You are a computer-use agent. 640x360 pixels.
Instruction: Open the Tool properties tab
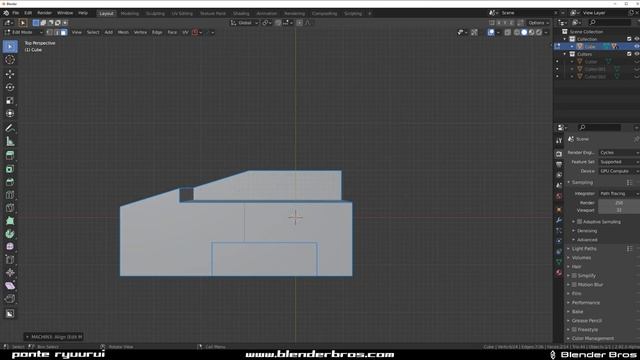(x=559, y=141)
